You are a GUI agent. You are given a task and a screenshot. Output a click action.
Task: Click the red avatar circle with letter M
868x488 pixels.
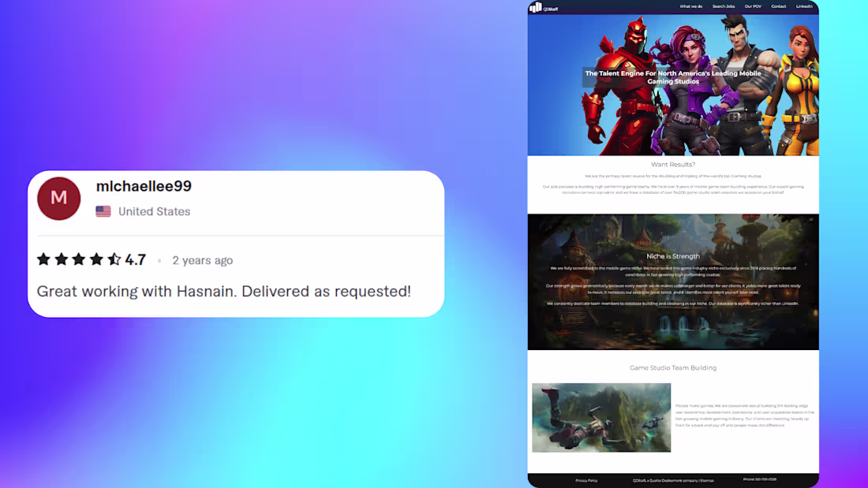pyautogui.click(x=58, y=198)
